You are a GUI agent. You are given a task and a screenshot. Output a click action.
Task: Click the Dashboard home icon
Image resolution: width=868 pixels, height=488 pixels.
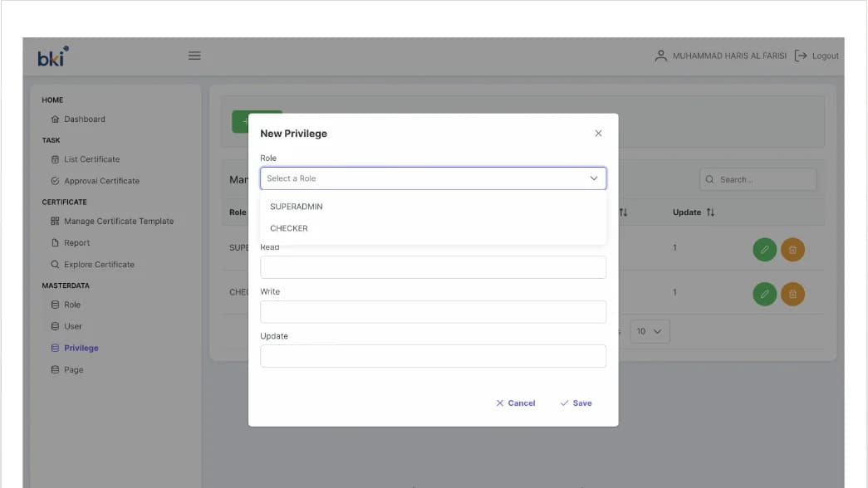click(x=55, y=119)
